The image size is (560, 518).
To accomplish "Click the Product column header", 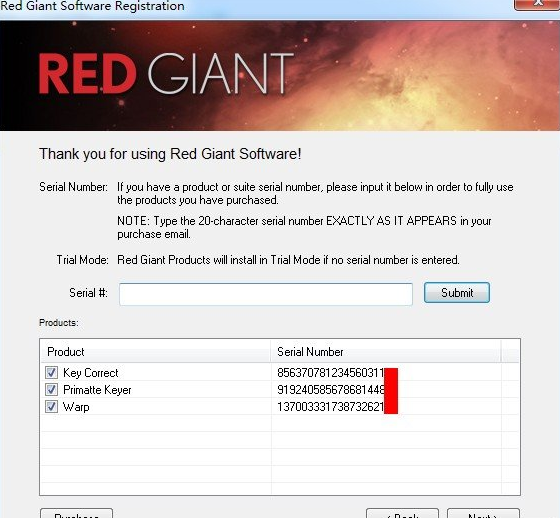I will tap(156, 352).
